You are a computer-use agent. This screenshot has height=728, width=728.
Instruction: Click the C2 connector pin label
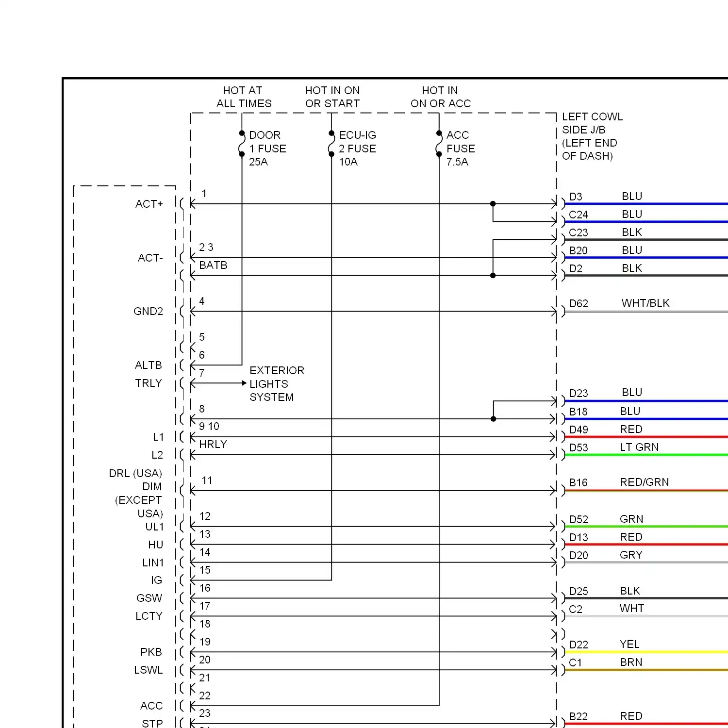[576, 609]
